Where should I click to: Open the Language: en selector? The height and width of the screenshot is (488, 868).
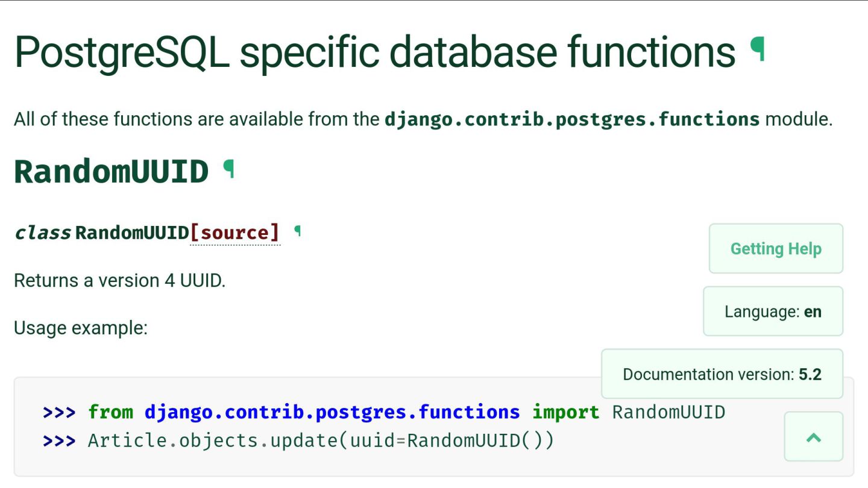click(x=773, y=311)
